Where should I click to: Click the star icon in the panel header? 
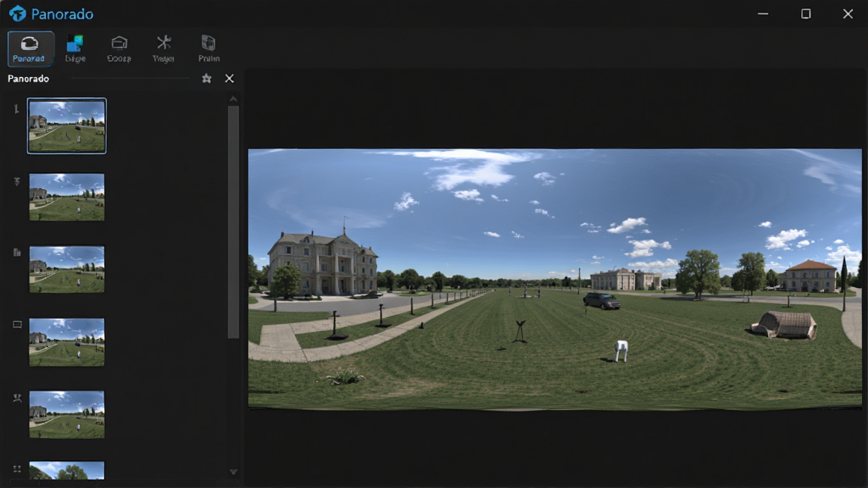[207, 79]
